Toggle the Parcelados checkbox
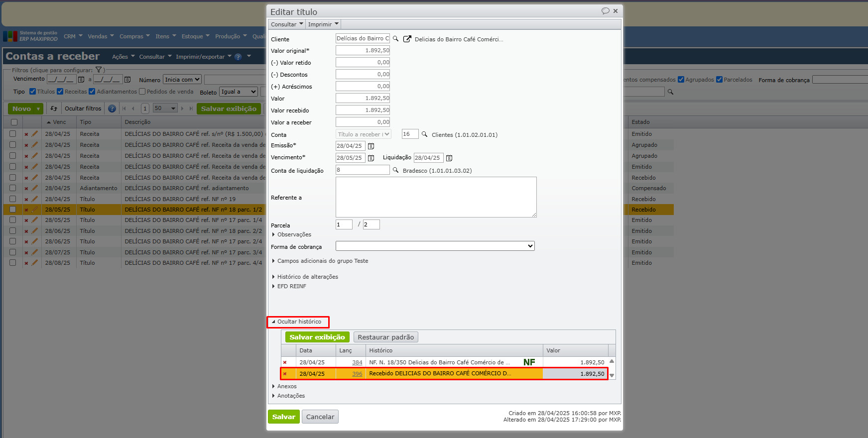 click(719, 80)
